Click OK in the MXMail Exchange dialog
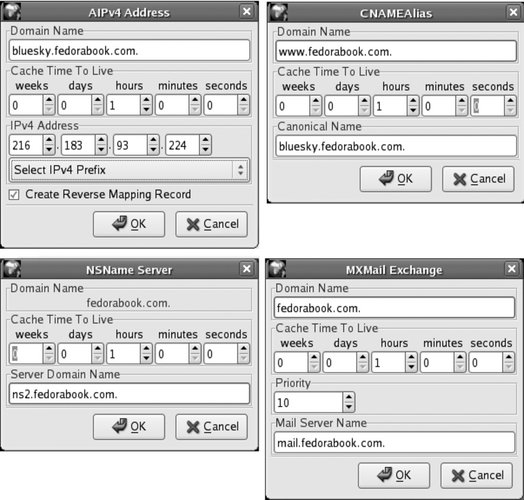This screenshot has height=500, width=524. pyautogui.click(x=394, y=475)
